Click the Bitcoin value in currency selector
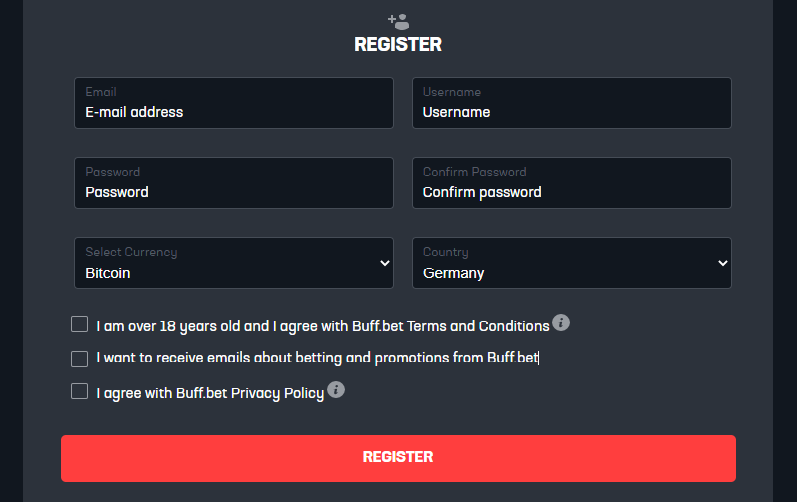This screenshot has width=797, height=502. pos(108,273)
